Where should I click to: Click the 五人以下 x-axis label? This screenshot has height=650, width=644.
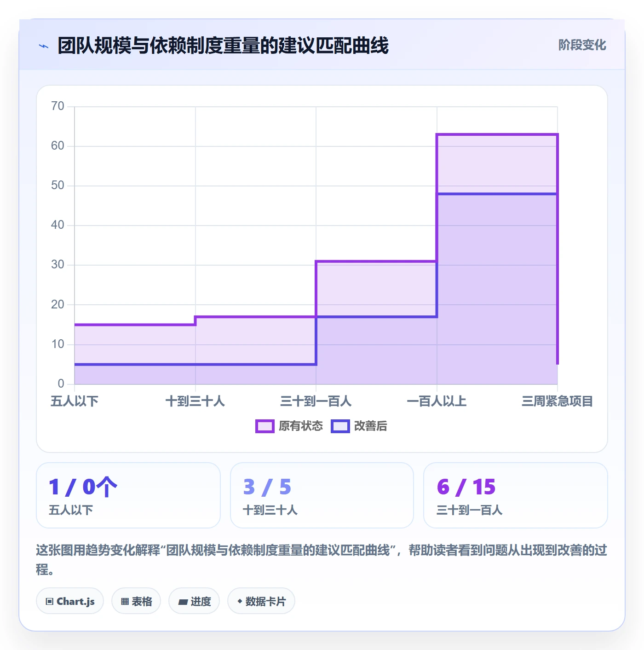pyautogui.click(x=75, y=401)
